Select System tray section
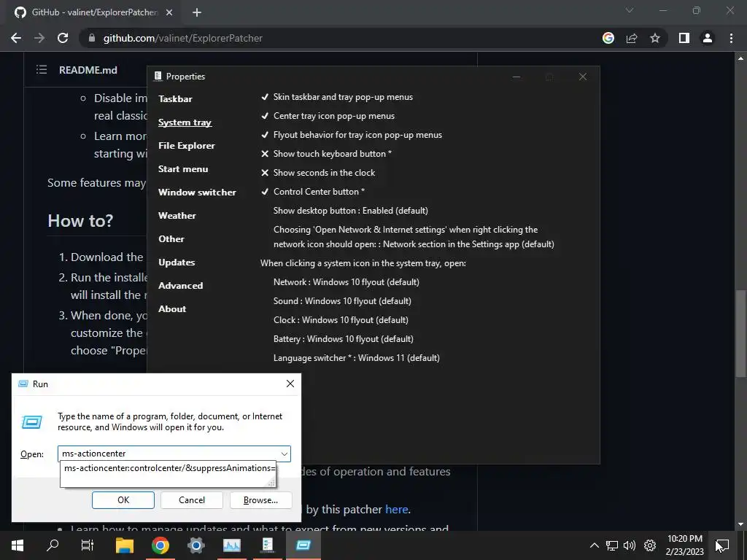 tap(185, 122)
